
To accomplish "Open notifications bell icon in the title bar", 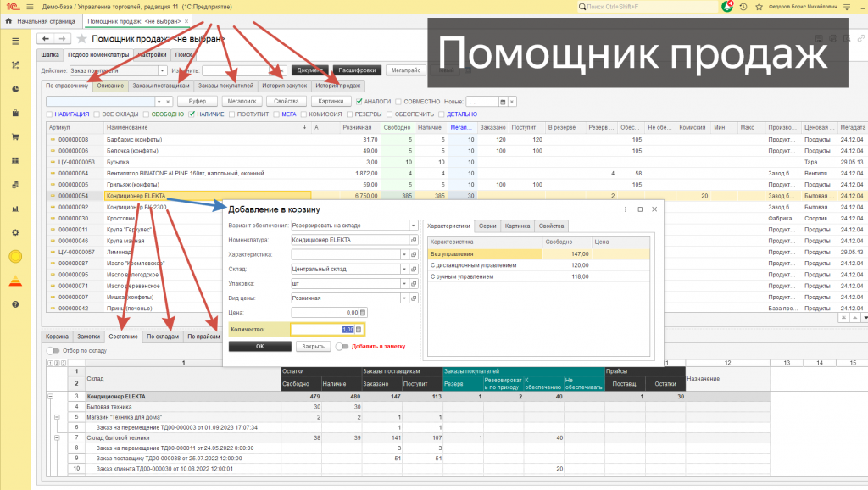I will (x=727, y=7).
